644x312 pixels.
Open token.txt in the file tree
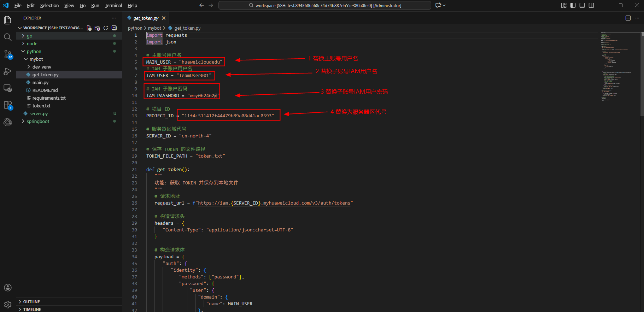coord(69,106)
